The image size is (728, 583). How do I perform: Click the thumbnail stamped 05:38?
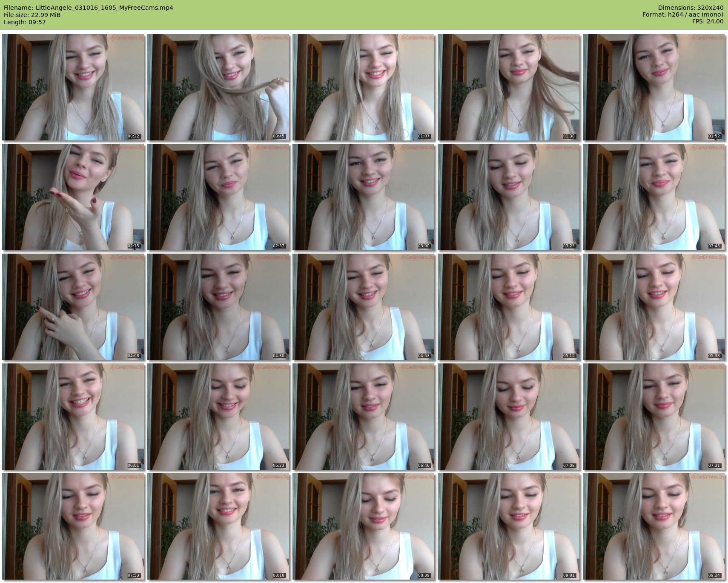point(654,307)
